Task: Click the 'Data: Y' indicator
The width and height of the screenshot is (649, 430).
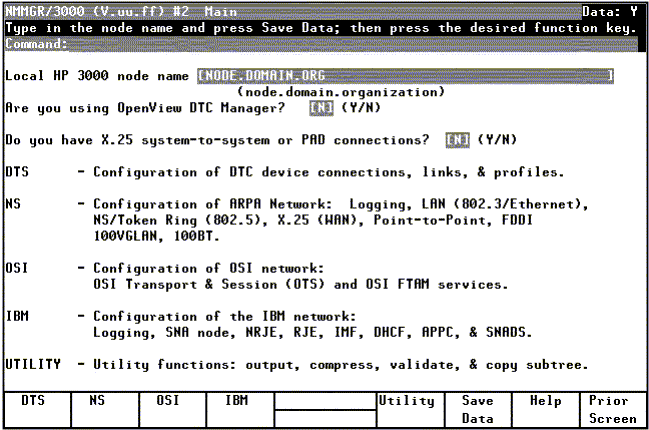Action: pyautogui.click(x=610, y=12)
